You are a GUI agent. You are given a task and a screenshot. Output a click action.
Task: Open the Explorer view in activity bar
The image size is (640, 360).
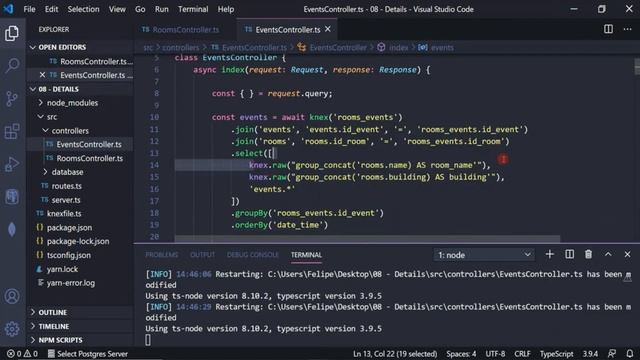(x=12, y=33)
